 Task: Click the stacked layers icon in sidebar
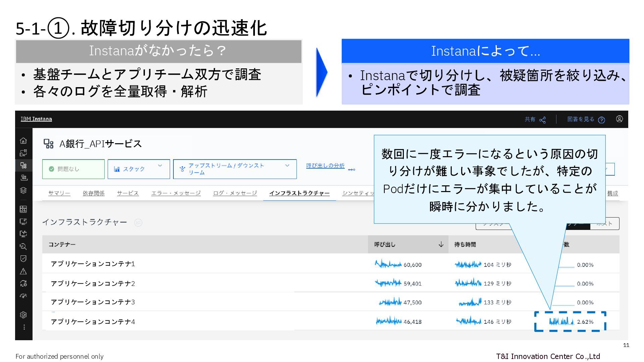pyautogui.click(x=23, y=190)
